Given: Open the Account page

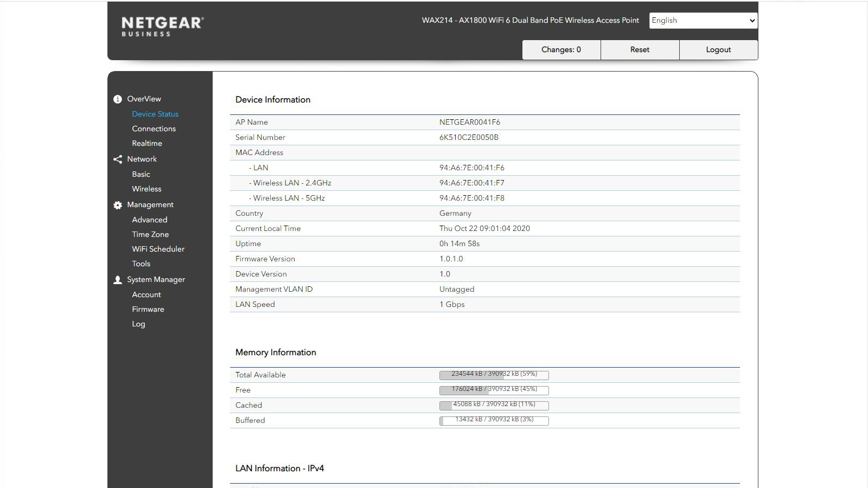Looking at the screenshot, I should pyautogui.click(x=146, y=295).
